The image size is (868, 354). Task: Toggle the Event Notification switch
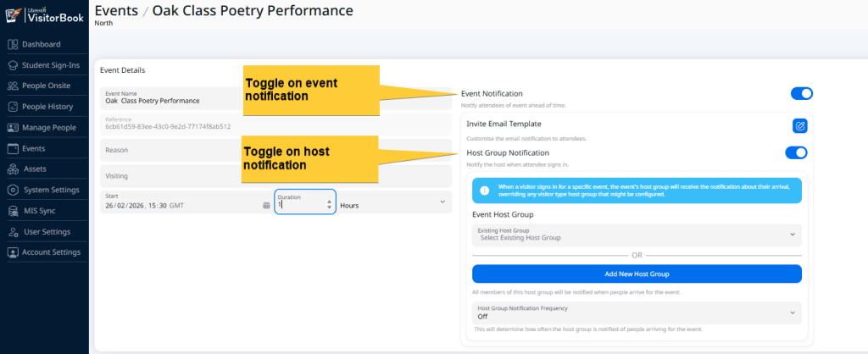pos(801,93)
